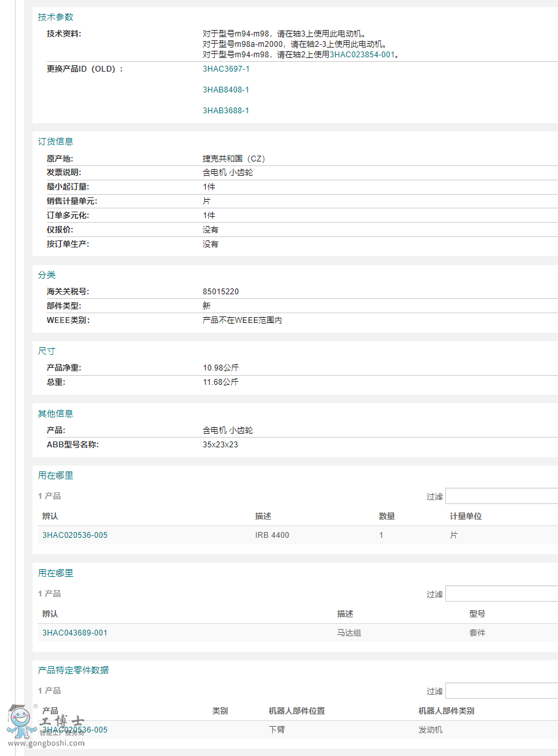Viewport: 558px width, 756px height.
Task: Sort the 马达组 table by 型号 column
Action: click(x=477, y=614)
